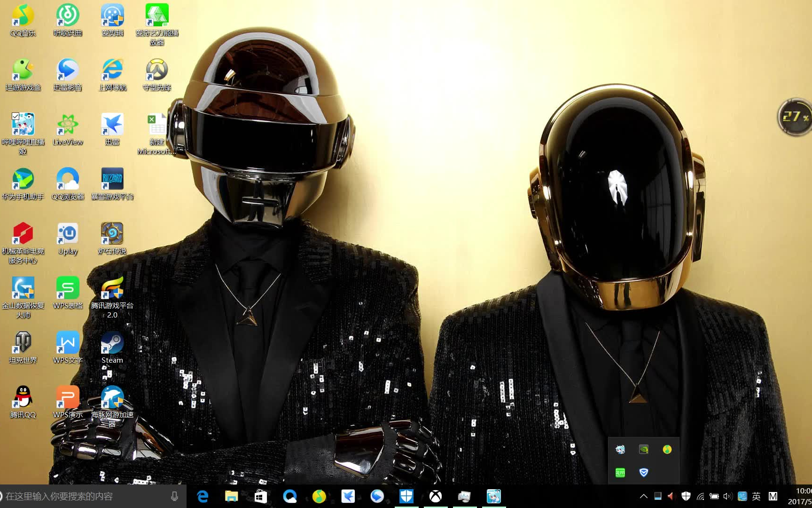Activate the microphone in the search box

pos(174,496)
